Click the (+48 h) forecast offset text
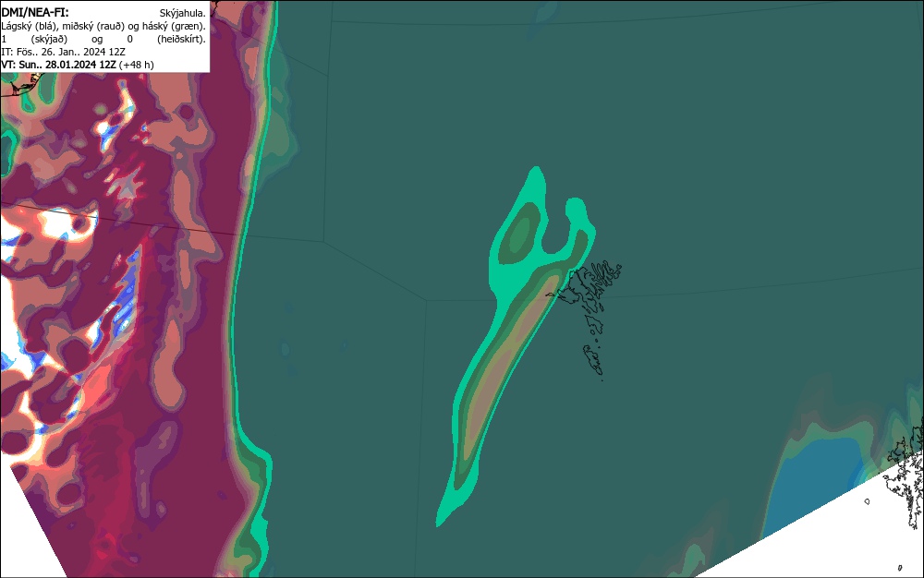 pos(136,65)
